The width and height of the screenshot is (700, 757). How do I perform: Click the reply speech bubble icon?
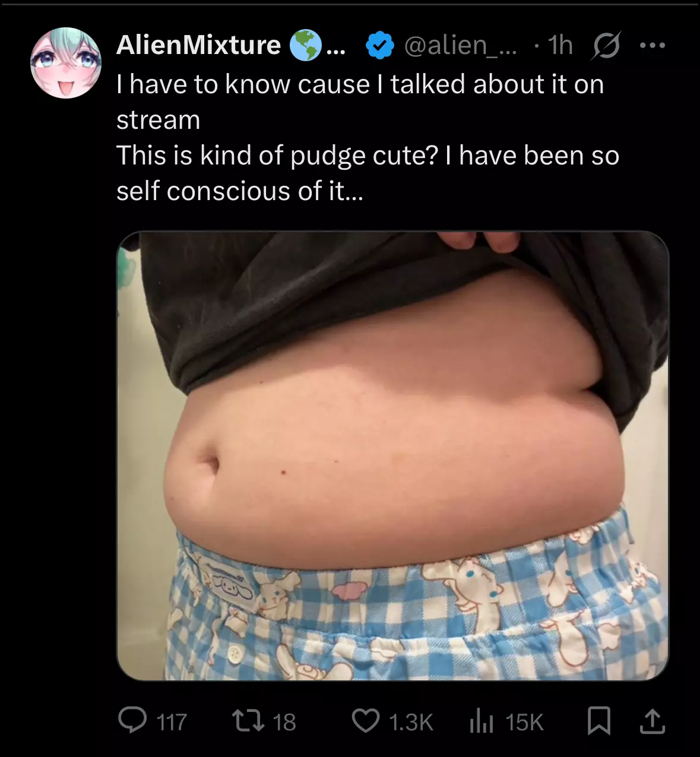pos(132,720)
